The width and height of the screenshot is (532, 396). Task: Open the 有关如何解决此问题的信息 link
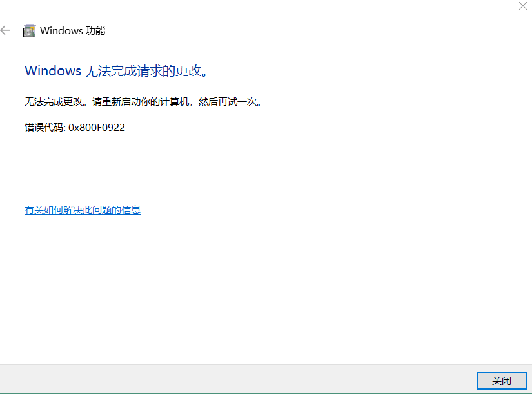pos(83,210)
